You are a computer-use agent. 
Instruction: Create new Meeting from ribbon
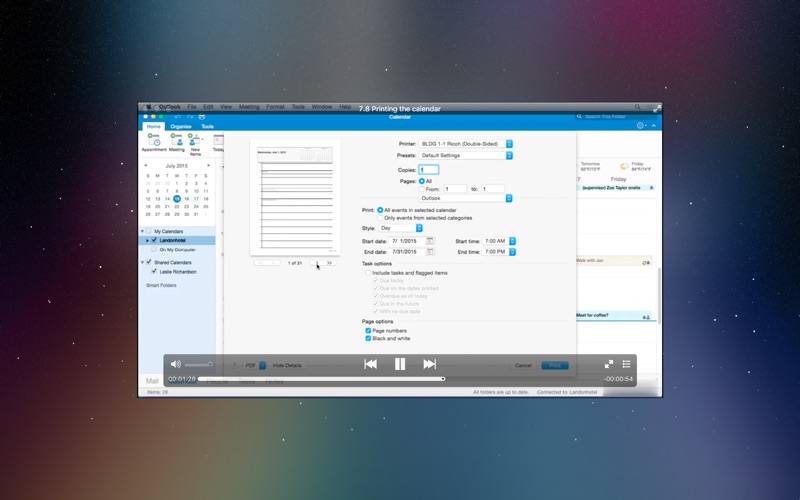(177, 142)
